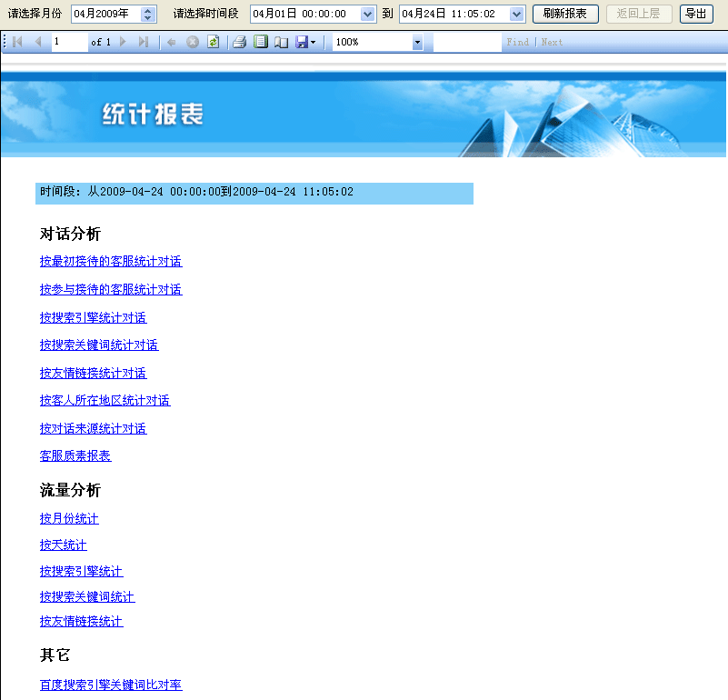Open 按搜索引擎统计对话 link
The width and height of the screenshot is (728, 700).
click(93, 318)
